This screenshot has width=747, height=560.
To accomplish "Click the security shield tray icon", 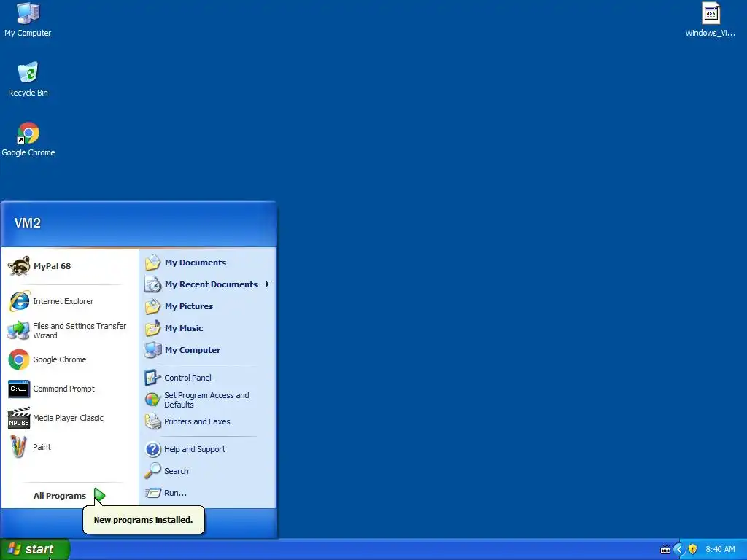I will (x=693, y=549).
